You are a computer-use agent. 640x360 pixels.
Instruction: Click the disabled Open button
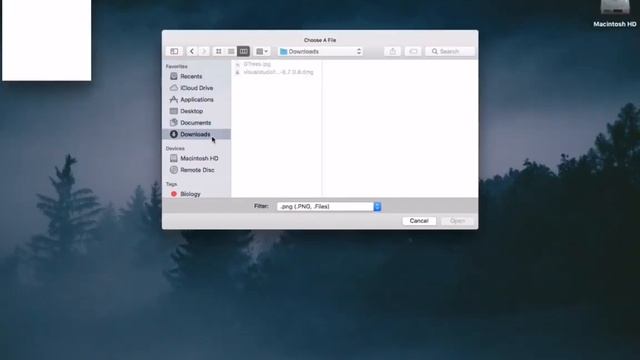pos(458,221)
